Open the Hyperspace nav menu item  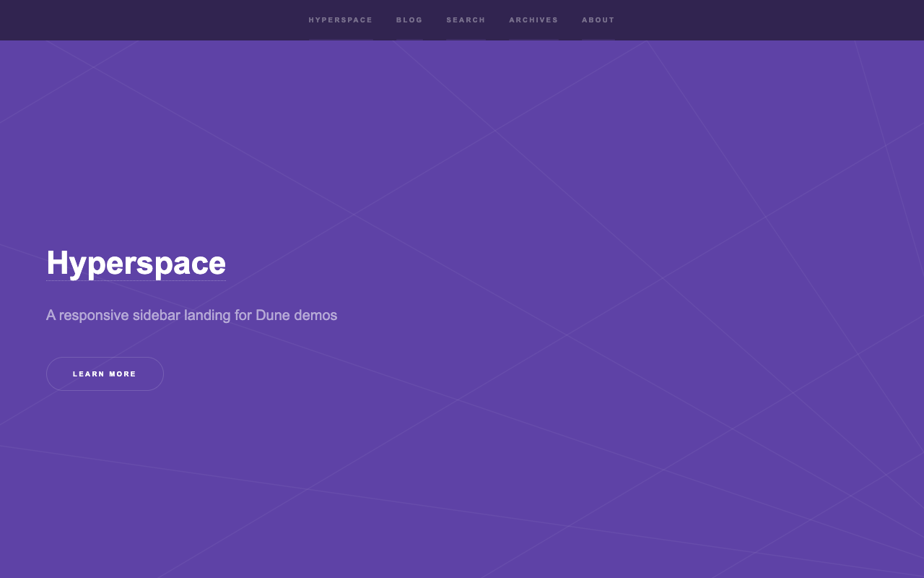341,20
